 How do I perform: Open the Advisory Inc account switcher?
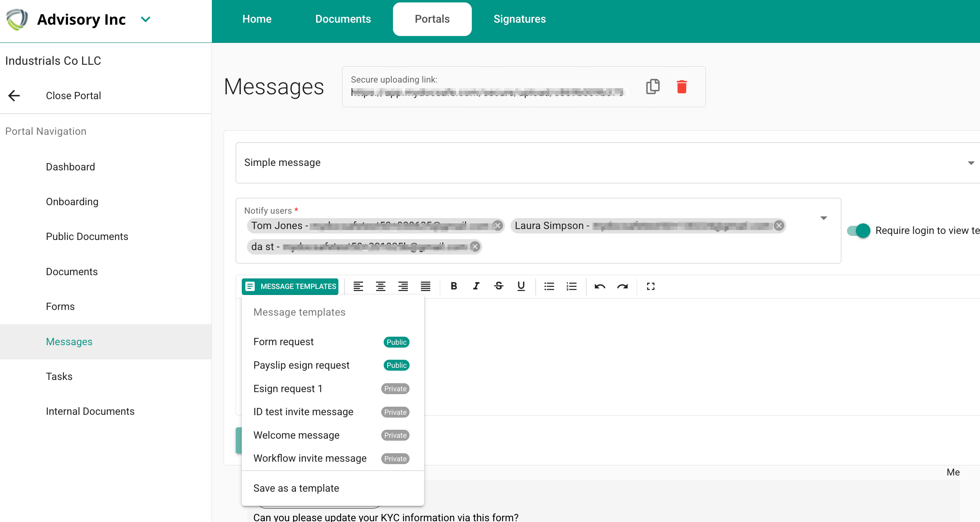coord(146,19)
